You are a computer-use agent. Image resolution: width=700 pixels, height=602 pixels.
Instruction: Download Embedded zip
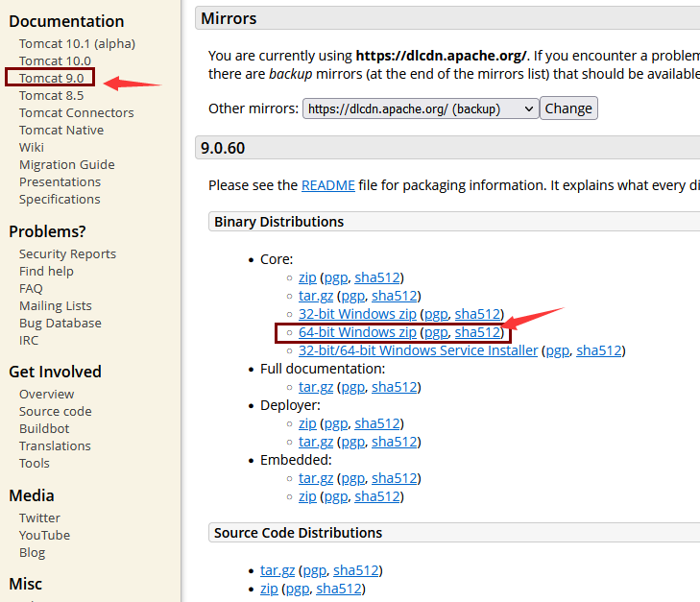(x=307, y=496)
